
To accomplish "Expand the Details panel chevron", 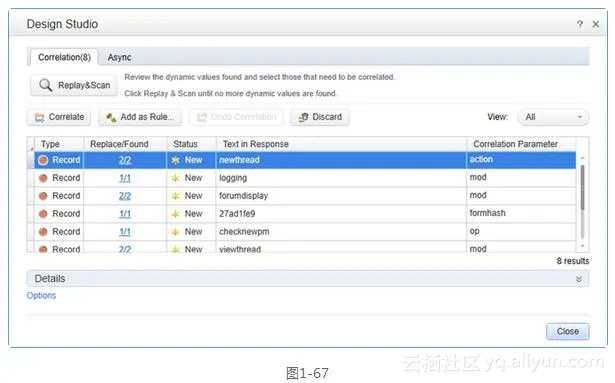I will [579, 279].
